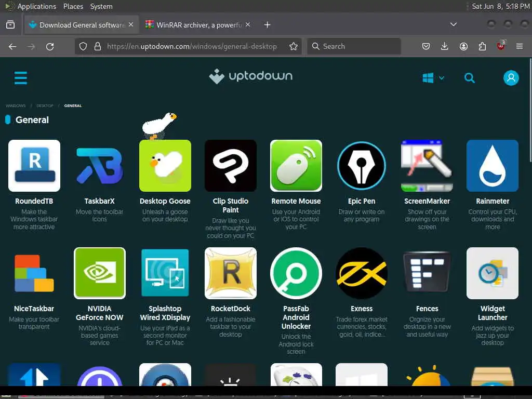Click the Windows breadcrumb link
Viewport: 532px width, 399px height.
[x=16, y=105]
